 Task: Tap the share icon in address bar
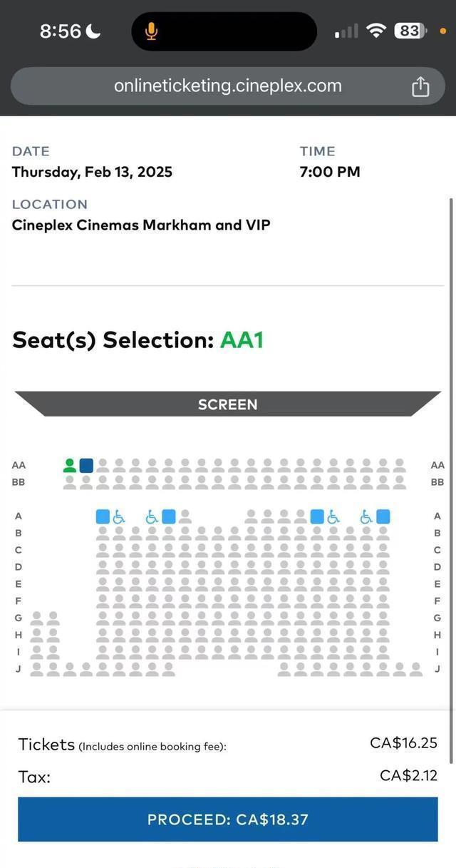[x=420, y=86]
